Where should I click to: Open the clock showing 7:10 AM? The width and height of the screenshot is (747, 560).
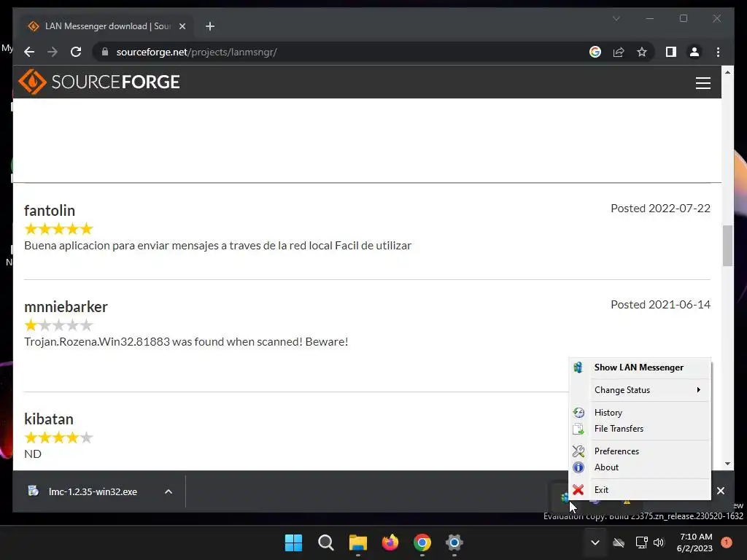pos(694,542)
